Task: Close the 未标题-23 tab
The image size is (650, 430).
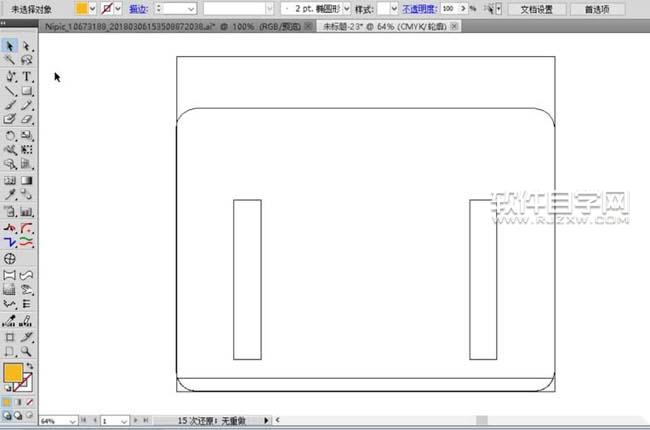Action: coord(454,27)
